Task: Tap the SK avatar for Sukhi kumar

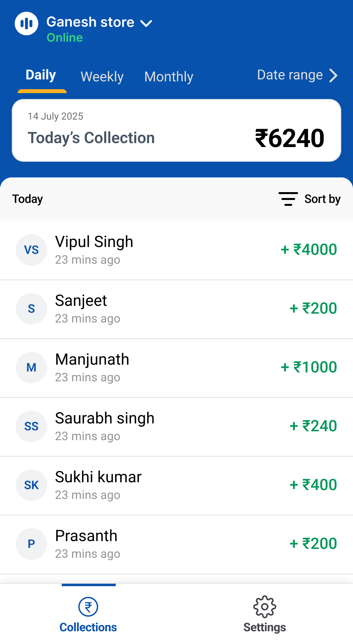Action: click(x=31, y=485)
